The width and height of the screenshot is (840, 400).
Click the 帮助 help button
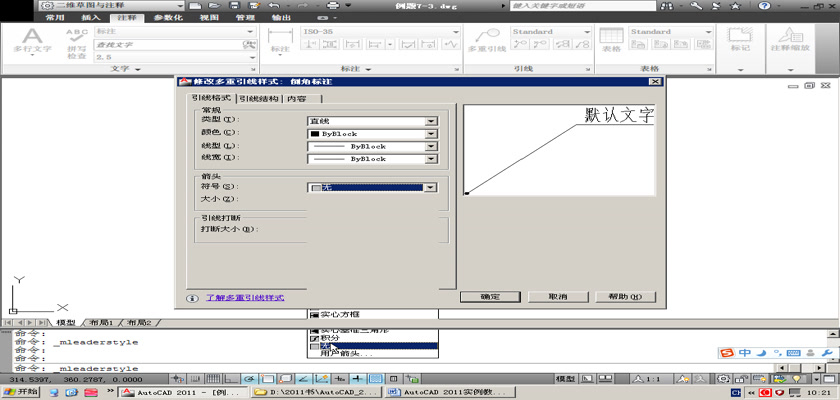625,296
